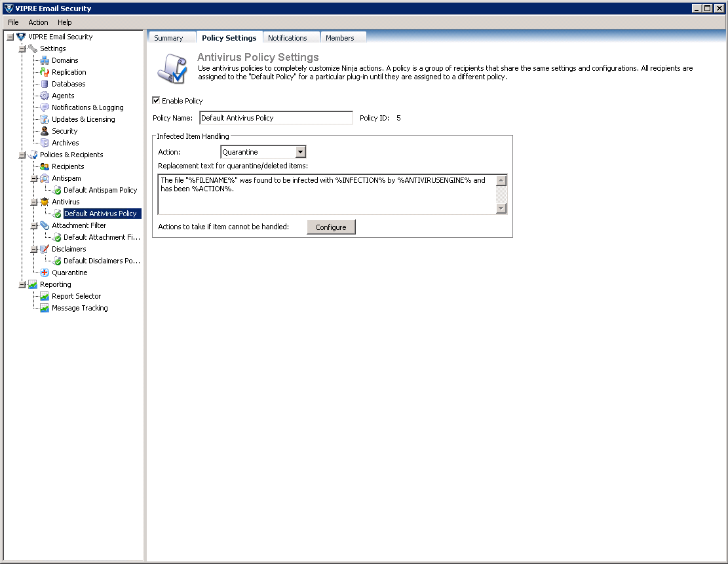Open the Help menu
The width and height of the screenshot is (728, 564).
click(x=64, y=22)
